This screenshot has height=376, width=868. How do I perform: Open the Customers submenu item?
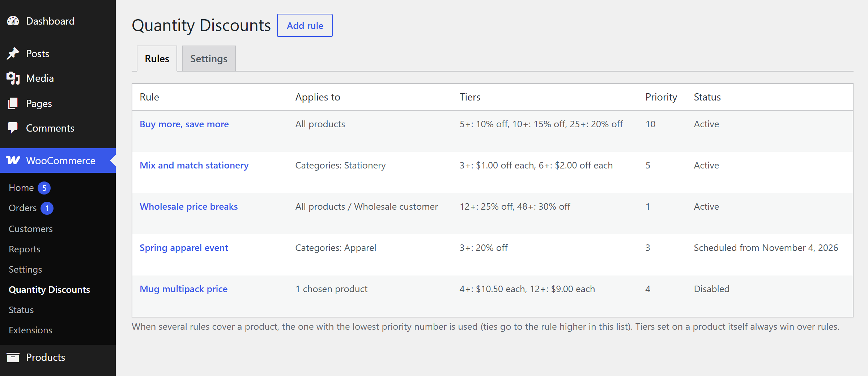[31, 229]
